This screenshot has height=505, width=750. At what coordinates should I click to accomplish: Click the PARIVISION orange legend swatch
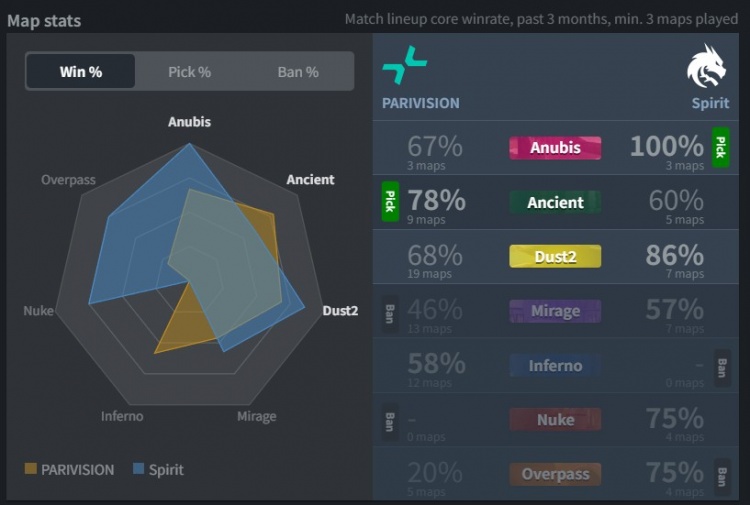[x=31, y=469]
